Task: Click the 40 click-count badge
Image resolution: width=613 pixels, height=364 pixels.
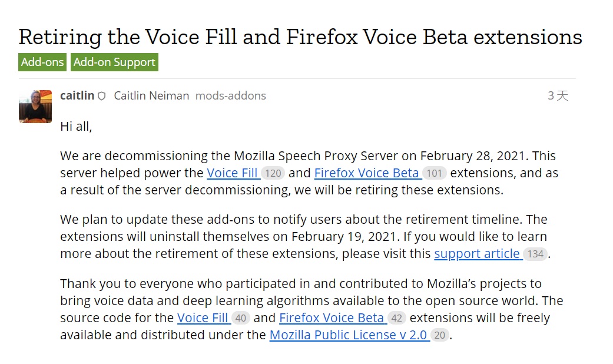Action: tap(240, 318)
